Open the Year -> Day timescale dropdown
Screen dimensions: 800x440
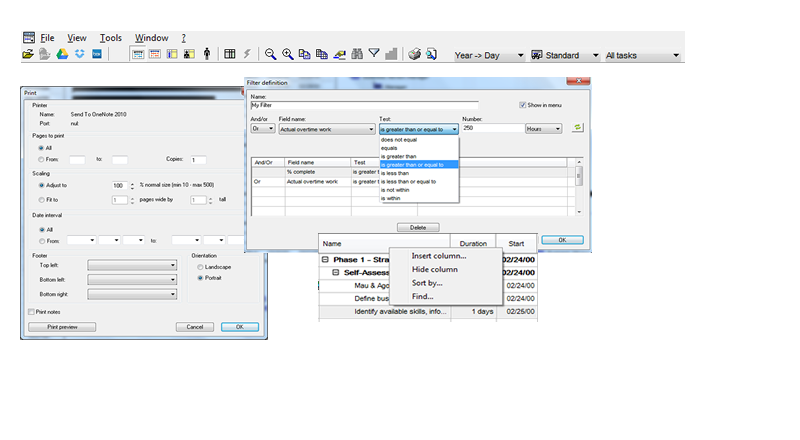click(x=489, y=55)
